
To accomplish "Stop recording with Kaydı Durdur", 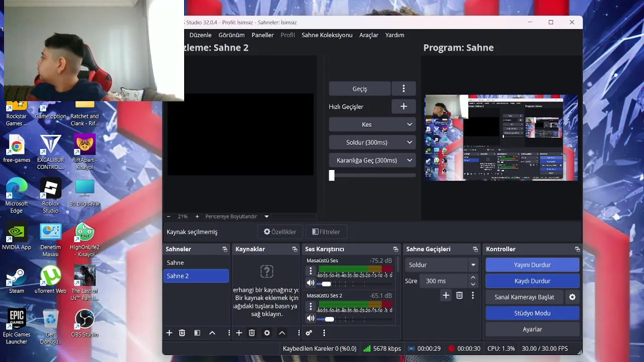I will 532,281.
